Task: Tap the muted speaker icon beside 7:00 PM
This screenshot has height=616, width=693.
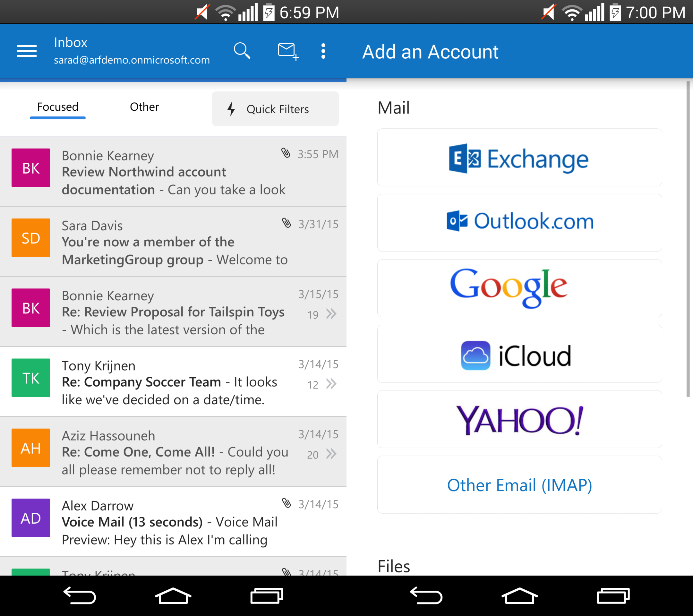Action: tap(549, 12)
